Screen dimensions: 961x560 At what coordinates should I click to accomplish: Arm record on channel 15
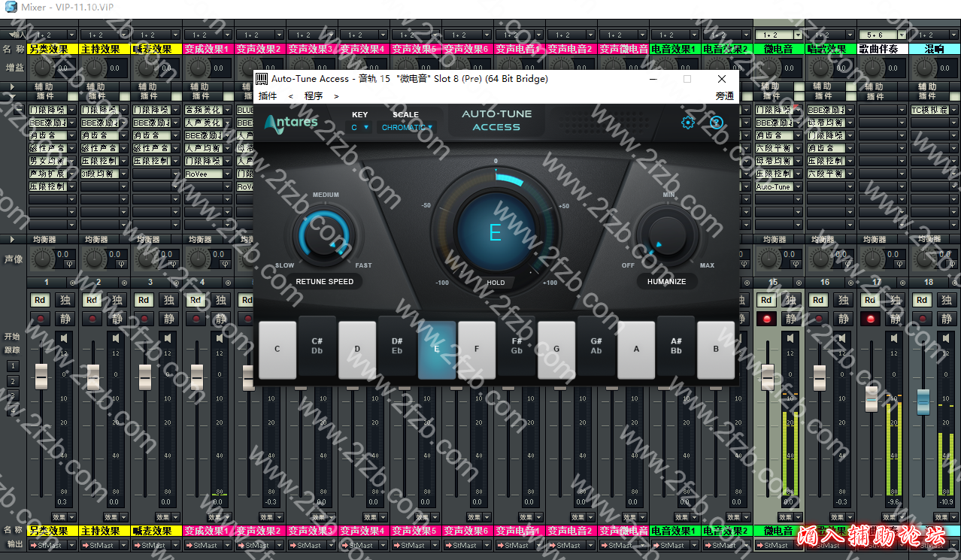point(766,319)
